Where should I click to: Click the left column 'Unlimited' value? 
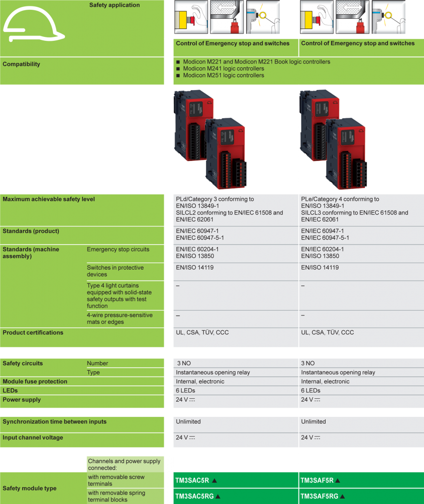188,421
